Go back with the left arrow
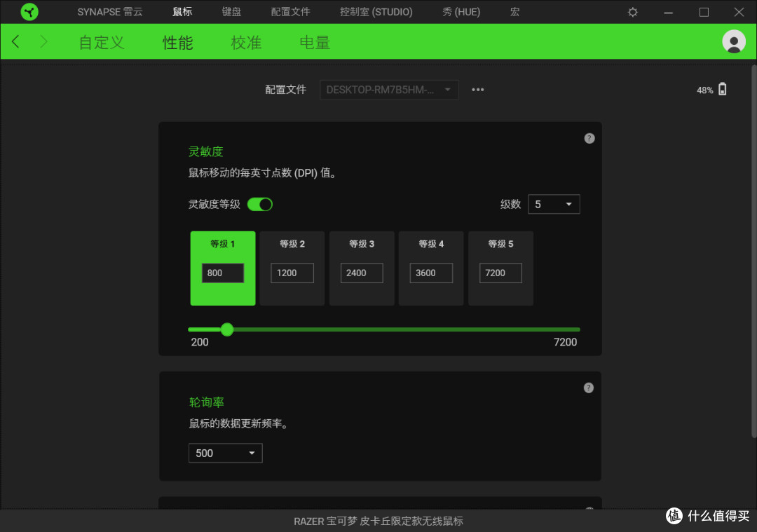The height and width of the screenshot is (532, 757). (x=15, y=41)
